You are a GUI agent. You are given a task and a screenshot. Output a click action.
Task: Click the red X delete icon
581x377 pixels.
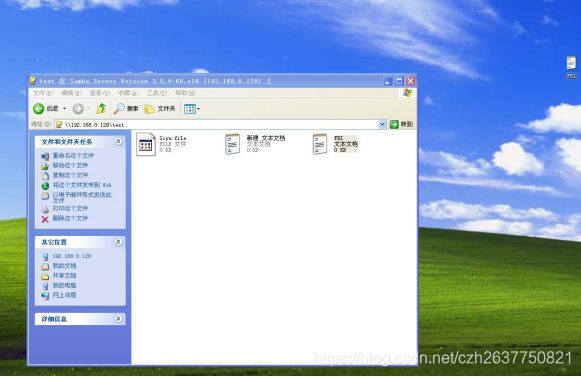(45, 219)
